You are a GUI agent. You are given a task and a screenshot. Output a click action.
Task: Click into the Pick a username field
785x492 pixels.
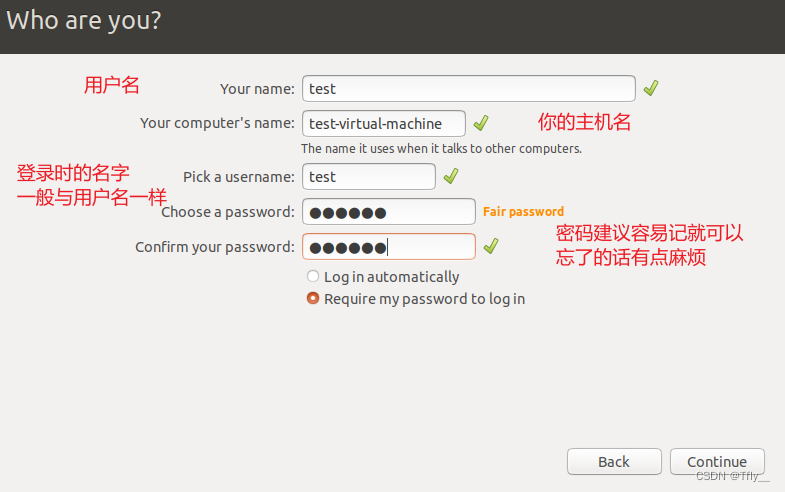point(369,177)
